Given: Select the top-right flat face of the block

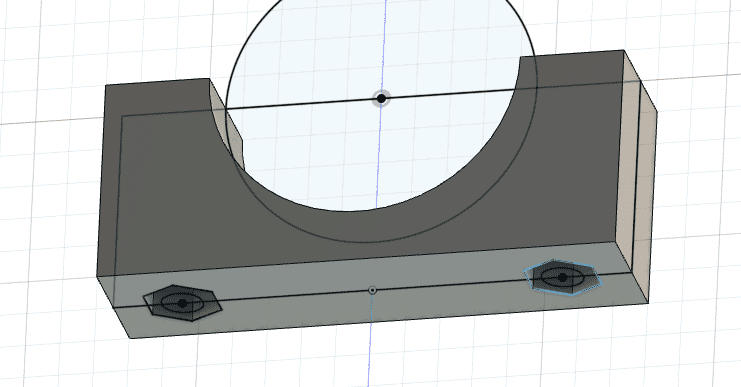Looking at the screenshot, I should (572, 53).
